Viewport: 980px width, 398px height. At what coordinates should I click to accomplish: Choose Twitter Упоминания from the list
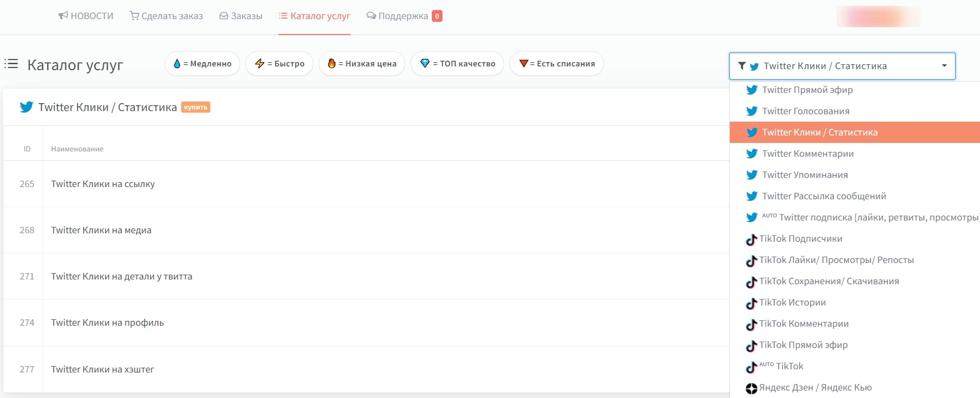pyautogui.click(x=855, y=175)
